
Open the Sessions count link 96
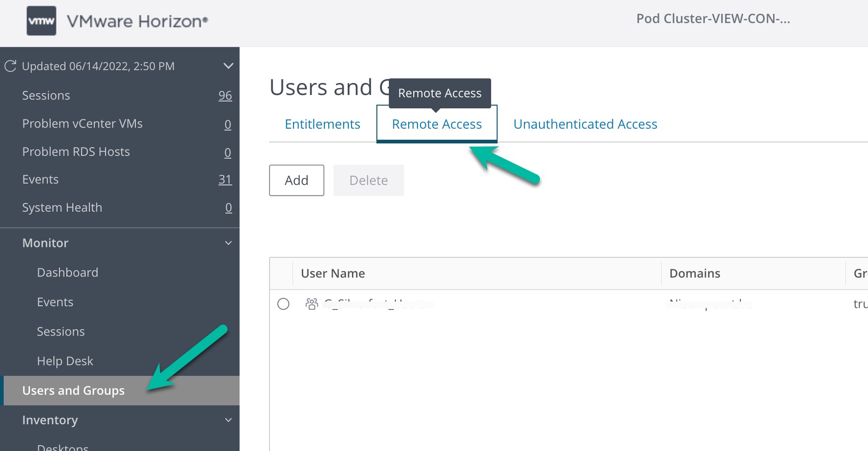(x=225, y=95)
